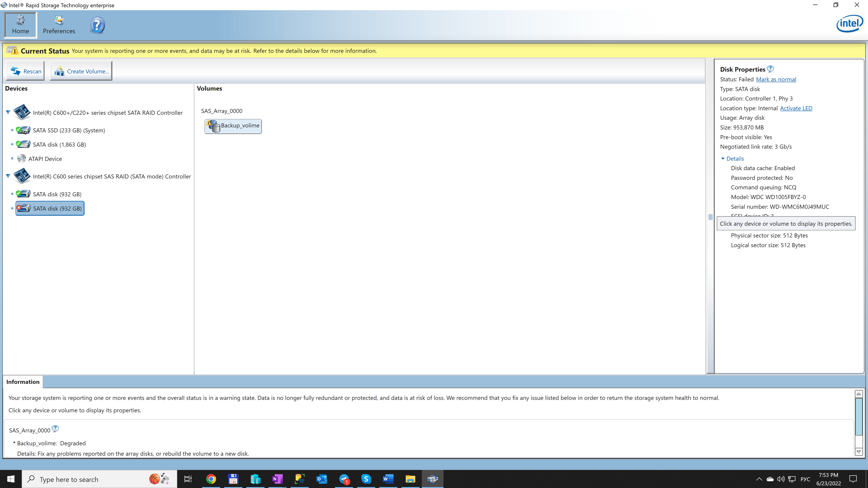Open the Preferences section

click(59, 25)
